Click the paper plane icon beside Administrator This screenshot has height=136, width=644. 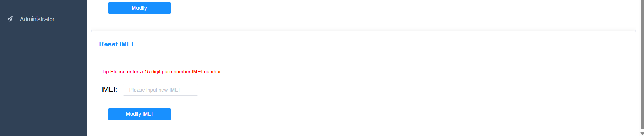[x=10, y=19]
